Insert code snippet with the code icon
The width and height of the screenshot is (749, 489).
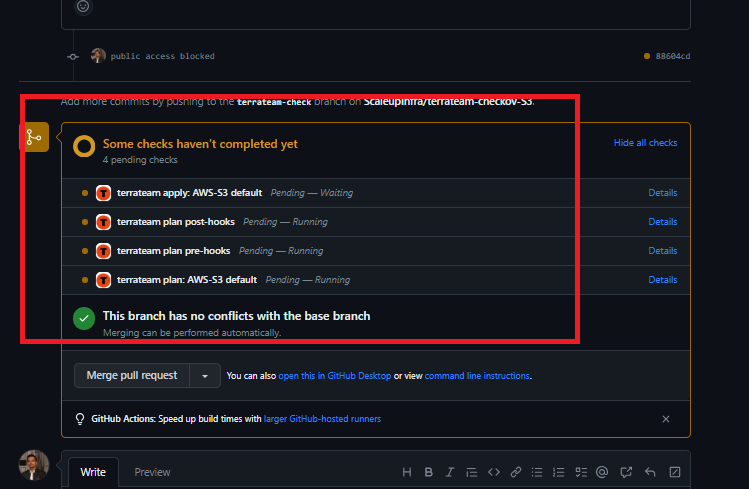point(494,472)
